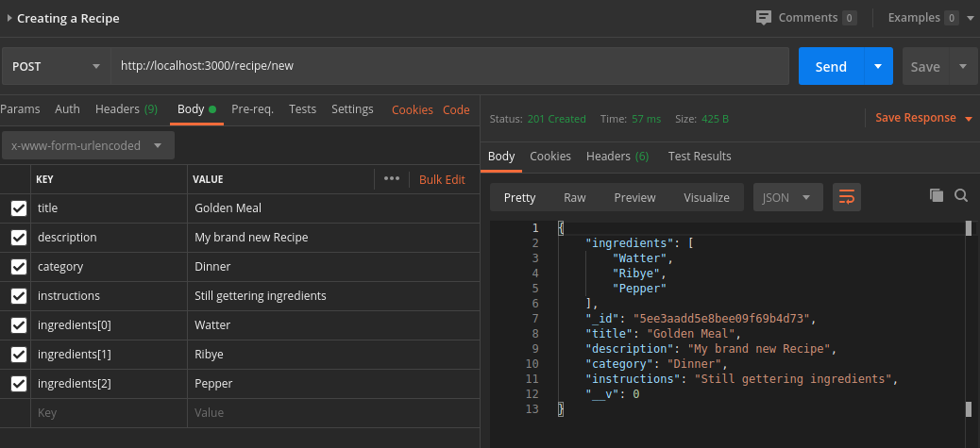Click the Pepper value cell
This screenshot has height=448, width=980.
(333, 384)
